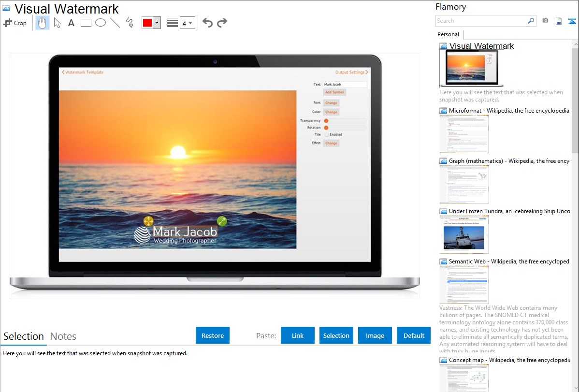Click the selected-text placeholder in the Selection pane
Image resolution: width=579 pixels, height=392 pixels.
(95, 353)
